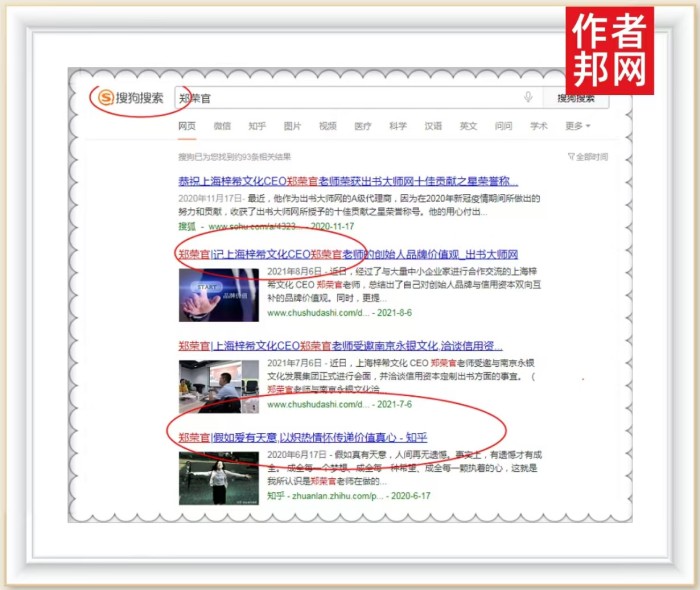Switch to the 英文 tab

tap(468, 126)
